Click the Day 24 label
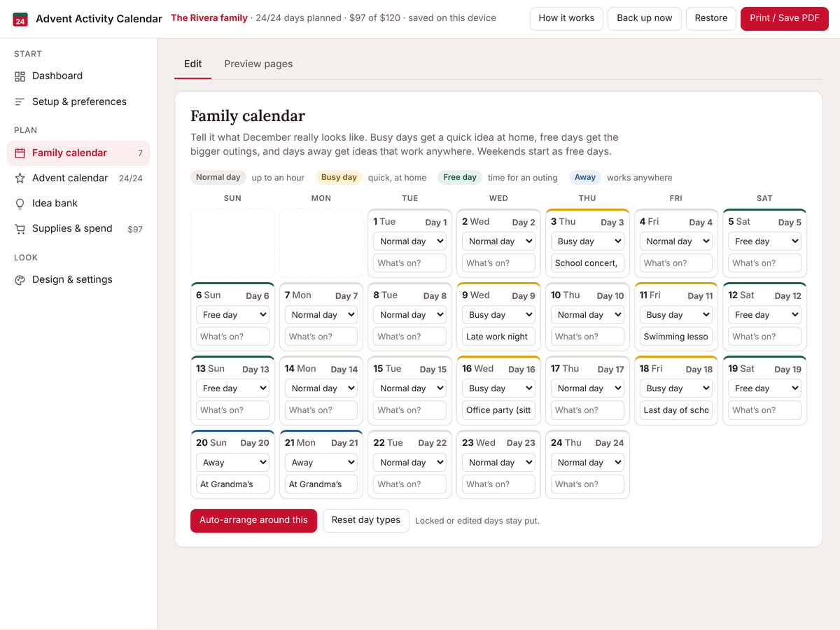 [610, 443]
